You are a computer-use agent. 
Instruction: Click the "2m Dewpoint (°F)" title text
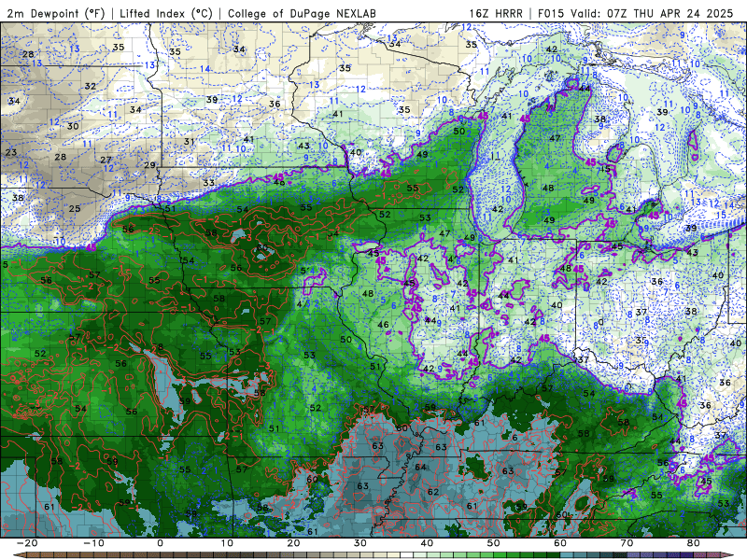(56, 13)
